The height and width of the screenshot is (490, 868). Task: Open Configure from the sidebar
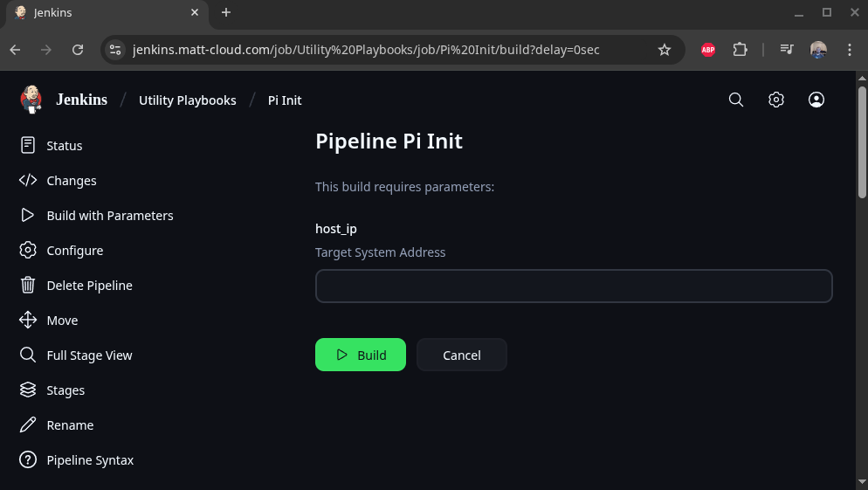[74, 251]
